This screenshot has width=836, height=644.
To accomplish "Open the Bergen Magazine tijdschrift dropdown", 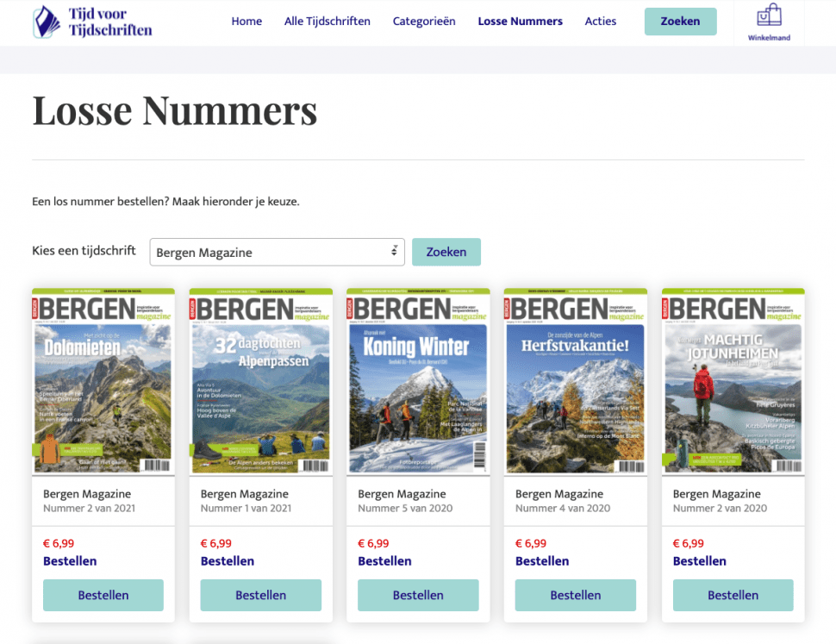I will pos(277,253).
